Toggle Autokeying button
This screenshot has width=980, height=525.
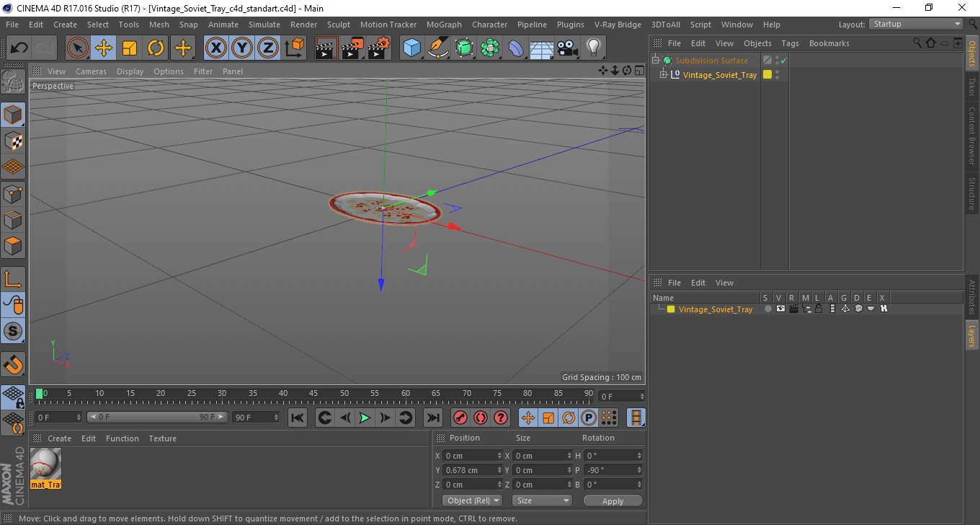(x=480, y=418)
